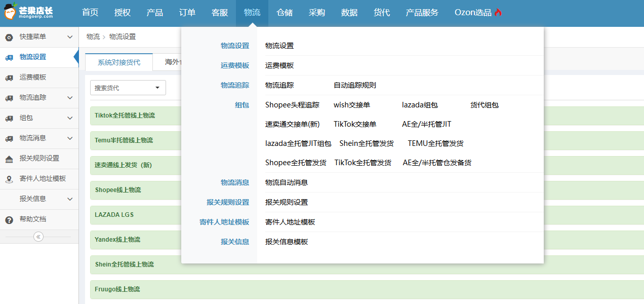
Task: Collapse sidebar with double-arrow icon
Action: tap(38, 237)
